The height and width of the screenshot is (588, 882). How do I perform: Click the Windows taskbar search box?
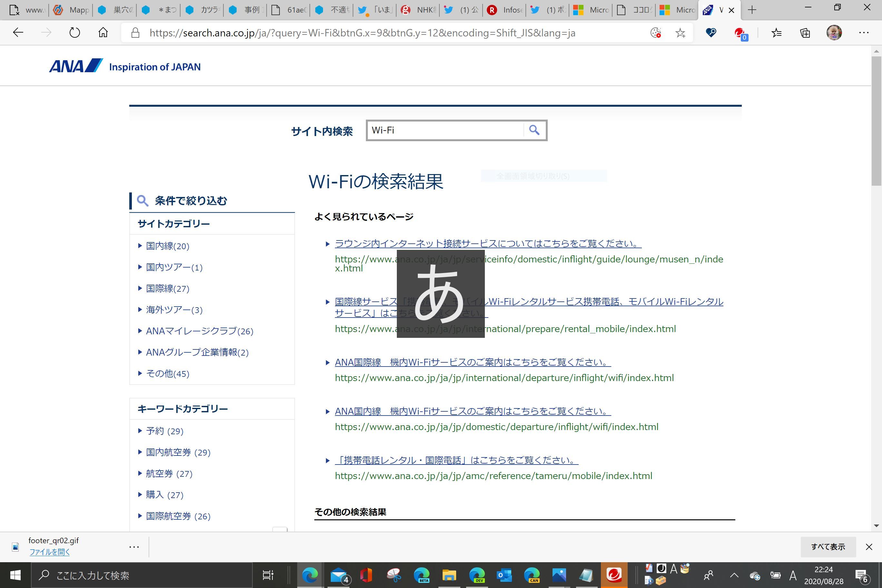[142, 575]
